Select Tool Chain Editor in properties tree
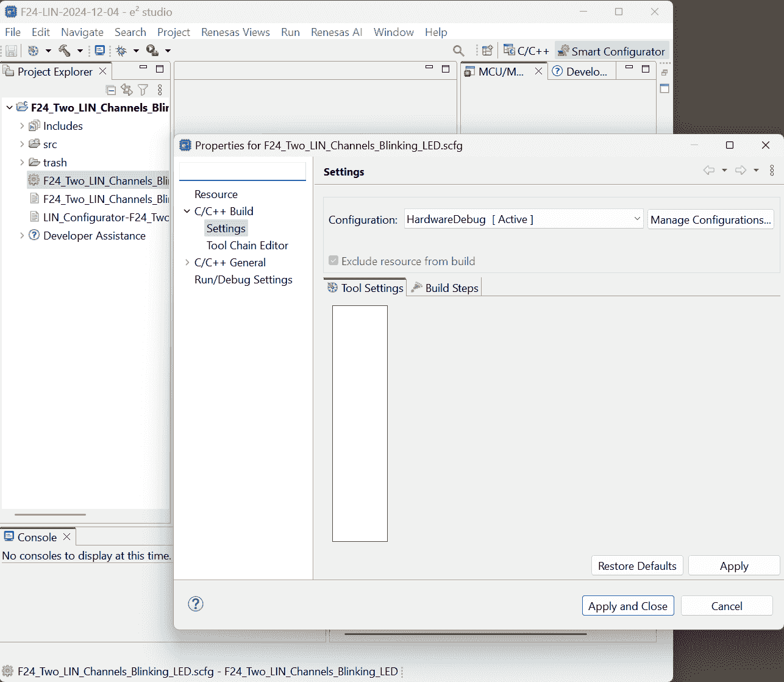The height and width of the screenshot is (682, 784). point(247,246)
